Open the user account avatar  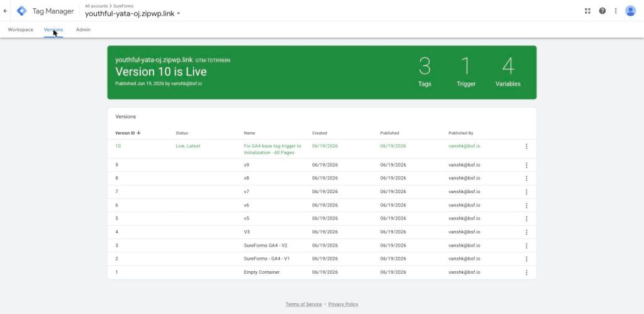tap(630, 11)
